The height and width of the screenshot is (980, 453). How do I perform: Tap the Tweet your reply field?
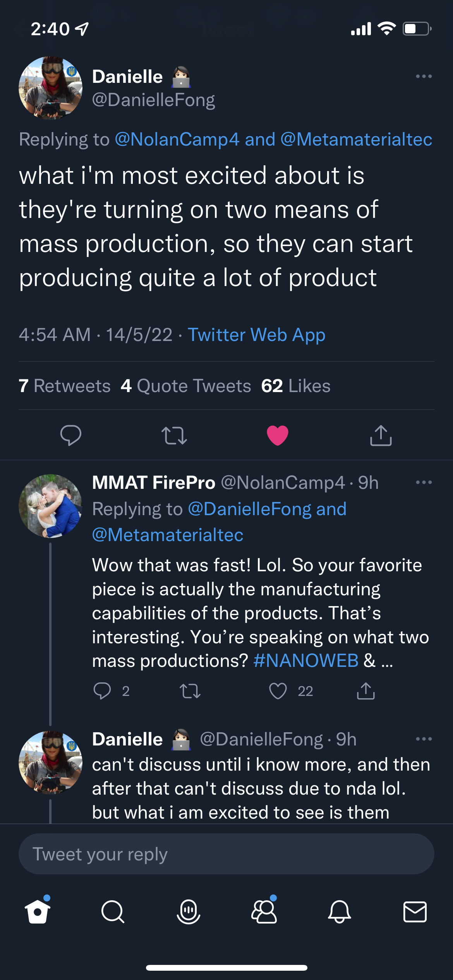click(226, 854)
